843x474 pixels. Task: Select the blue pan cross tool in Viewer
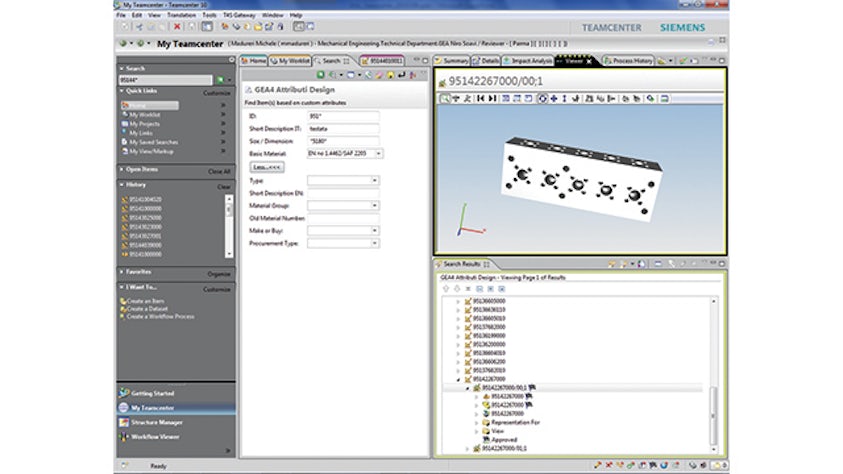pos(554,98)
